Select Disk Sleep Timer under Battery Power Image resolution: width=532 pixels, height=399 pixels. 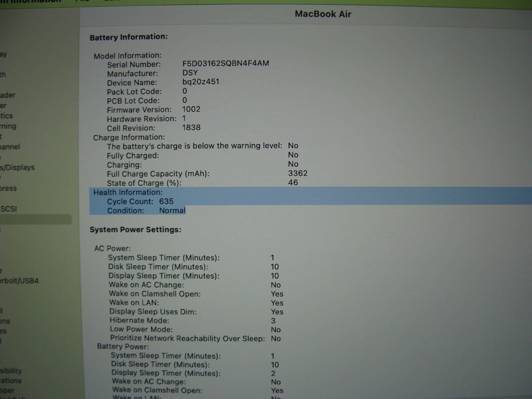click(x=160, y=364)
